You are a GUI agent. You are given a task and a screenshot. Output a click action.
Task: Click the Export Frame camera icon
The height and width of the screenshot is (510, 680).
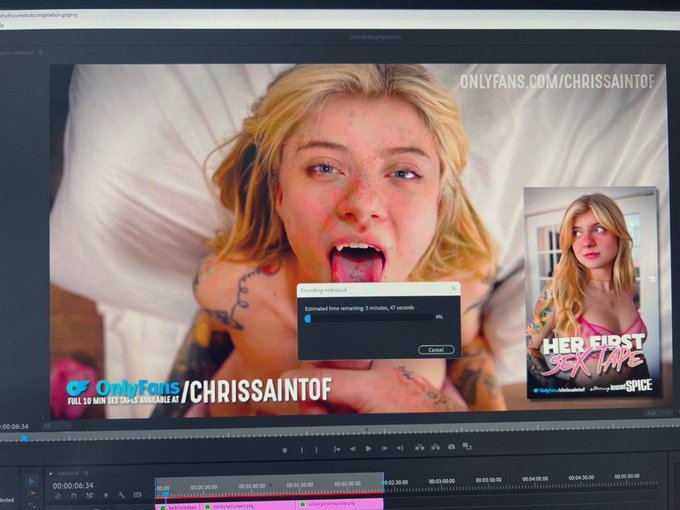click(451, 446)
